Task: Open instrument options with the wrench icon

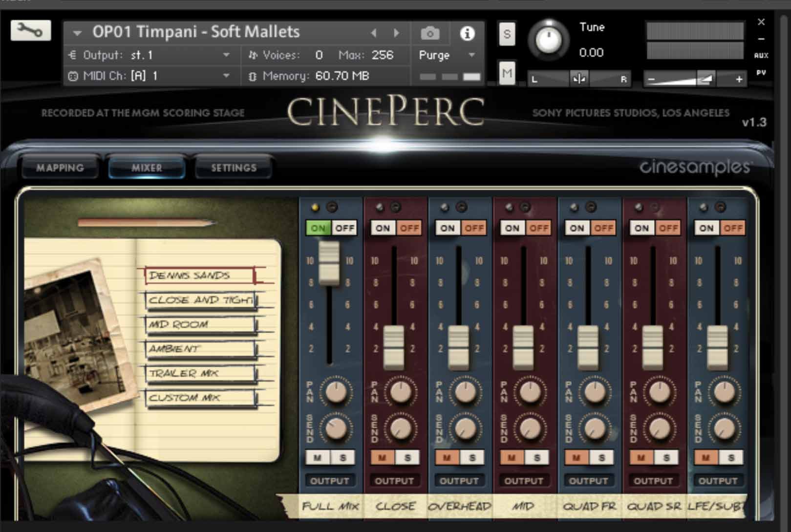Action: coord(30,30)
